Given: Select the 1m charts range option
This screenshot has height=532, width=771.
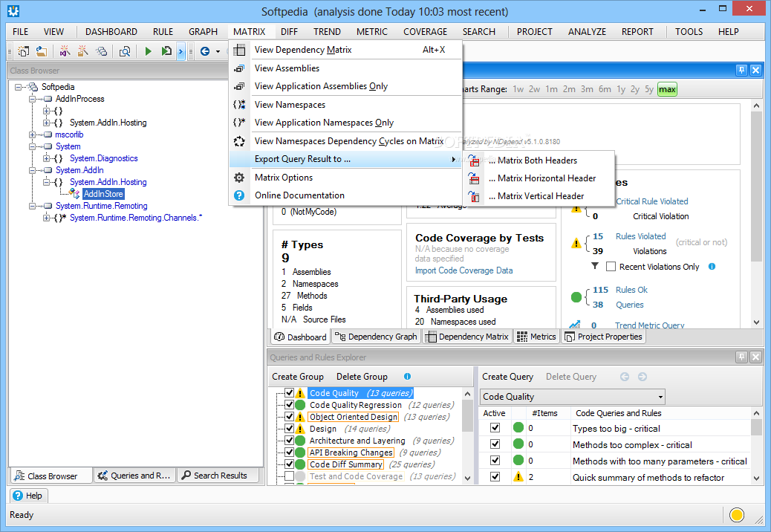Looking at the screenshot, I should click(x=551, y=89).
